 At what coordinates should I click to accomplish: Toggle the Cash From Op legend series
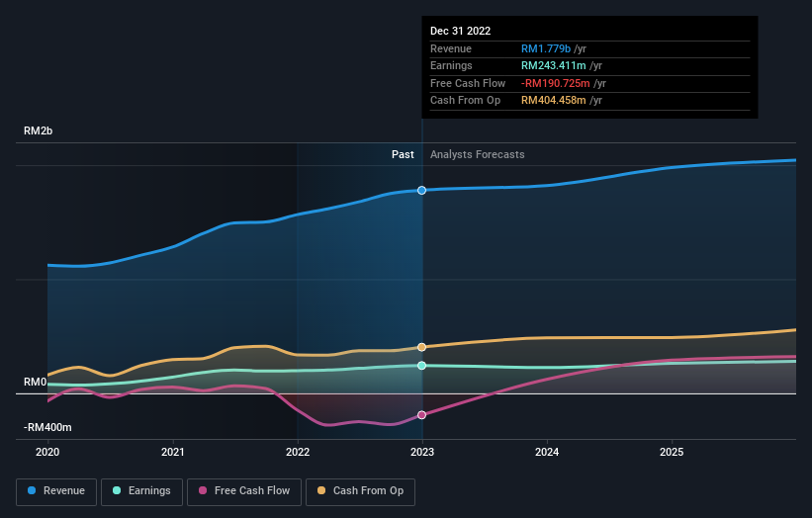coord(360,491)
